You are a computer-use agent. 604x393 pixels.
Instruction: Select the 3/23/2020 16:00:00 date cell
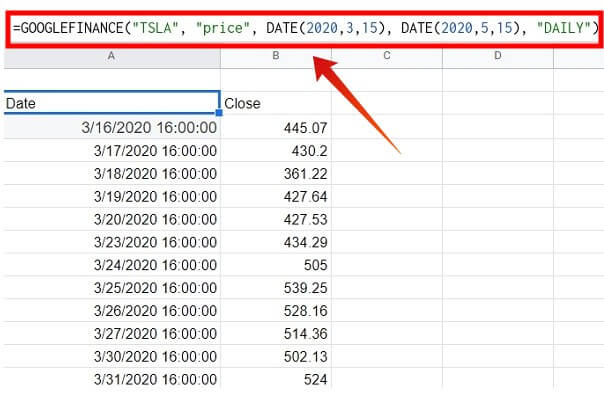pos(112,242)
